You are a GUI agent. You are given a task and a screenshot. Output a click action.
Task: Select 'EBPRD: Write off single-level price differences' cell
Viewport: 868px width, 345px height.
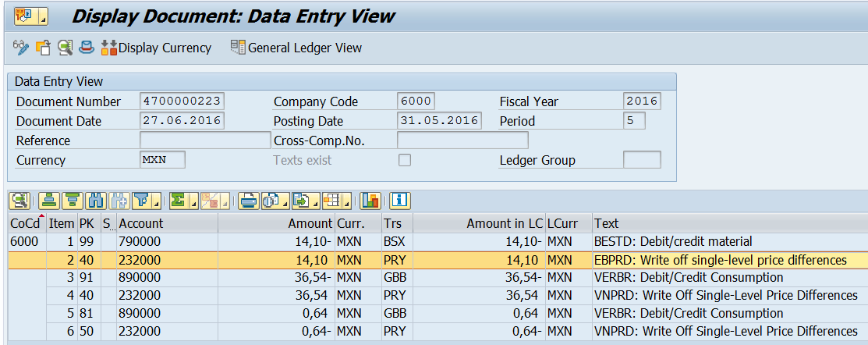click(730, 260)
